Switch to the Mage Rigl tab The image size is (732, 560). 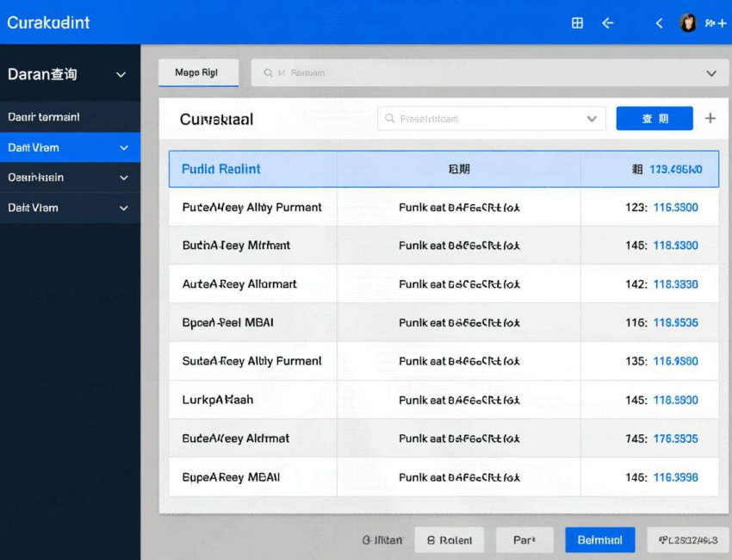click(197, 73)
